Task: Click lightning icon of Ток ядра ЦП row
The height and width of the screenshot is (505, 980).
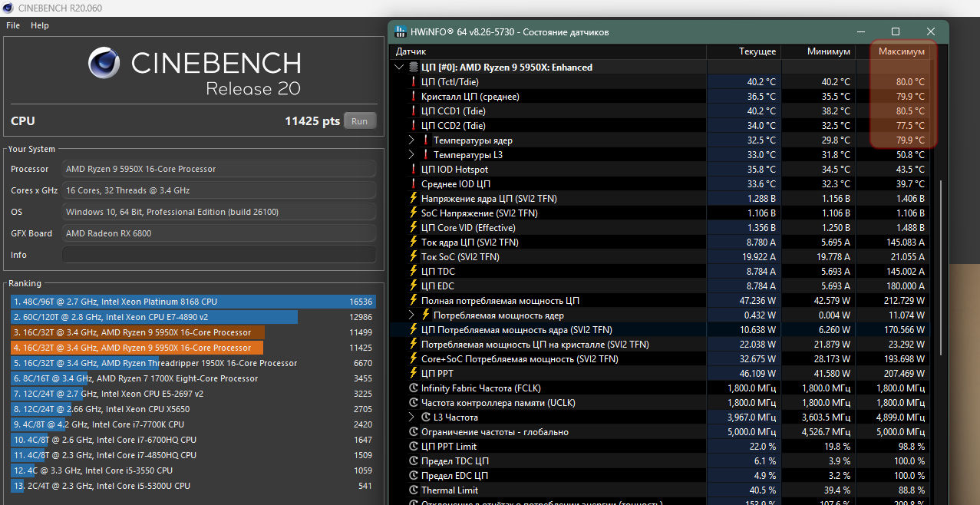Action: 414,243
